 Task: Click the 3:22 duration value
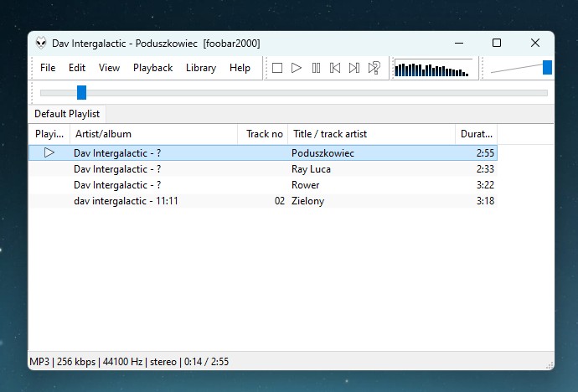tap(485, 185)
